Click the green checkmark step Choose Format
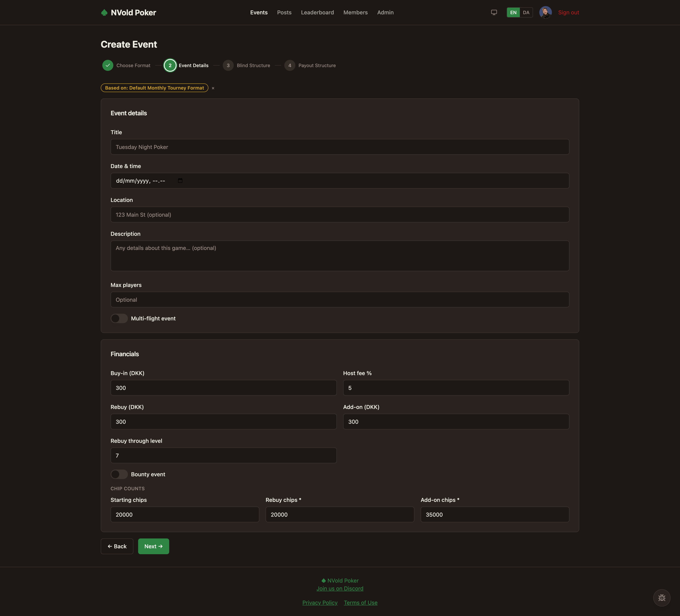This screenshot has height=616, width=680. point(108,66)
